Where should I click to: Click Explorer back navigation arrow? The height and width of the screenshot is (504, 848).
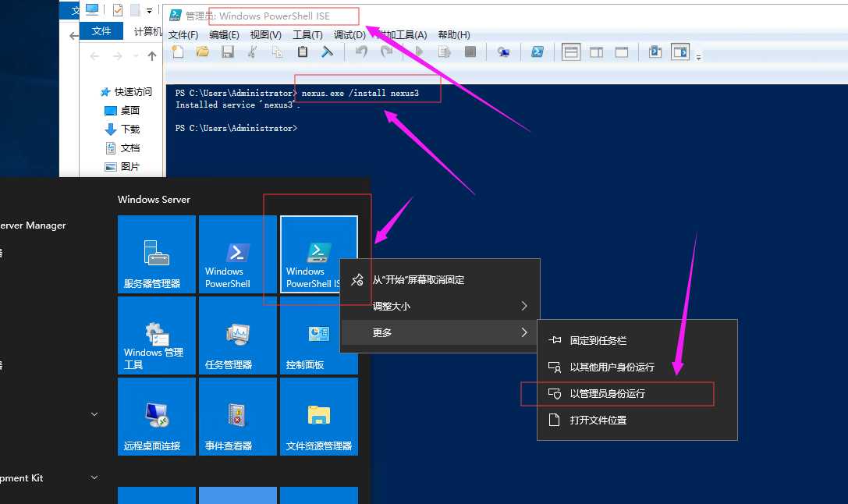click(94, 56)
